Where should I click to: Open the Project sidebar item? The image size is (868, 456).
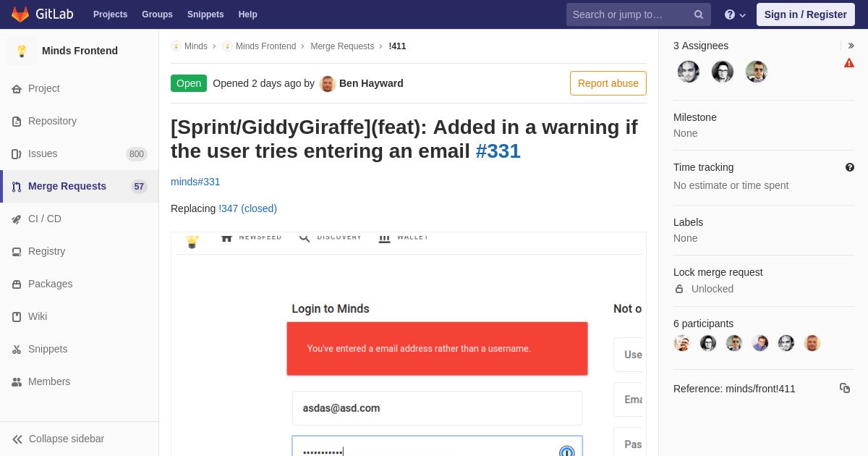[x=80, y=88]
